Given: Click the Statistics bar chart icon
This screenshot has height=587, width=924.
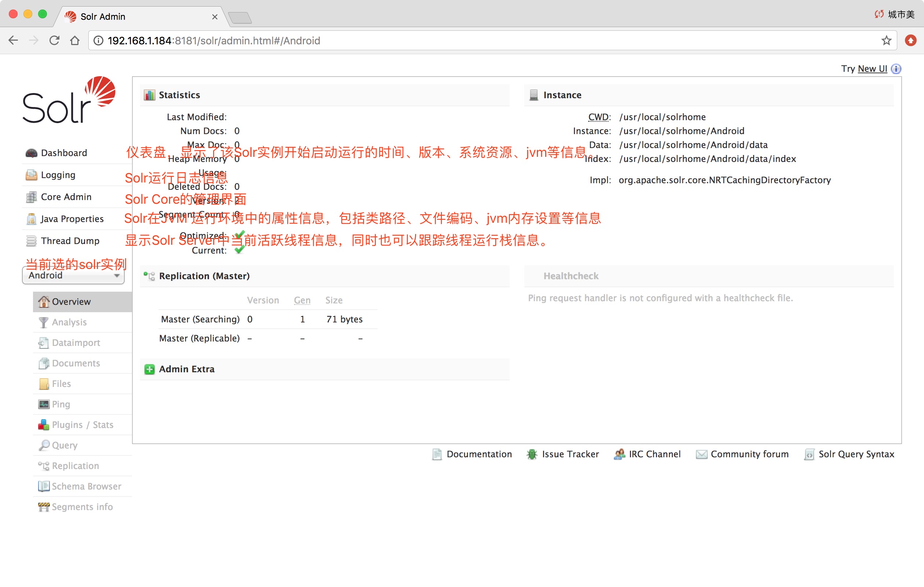Looking at the screenshot, I should 149,95.
